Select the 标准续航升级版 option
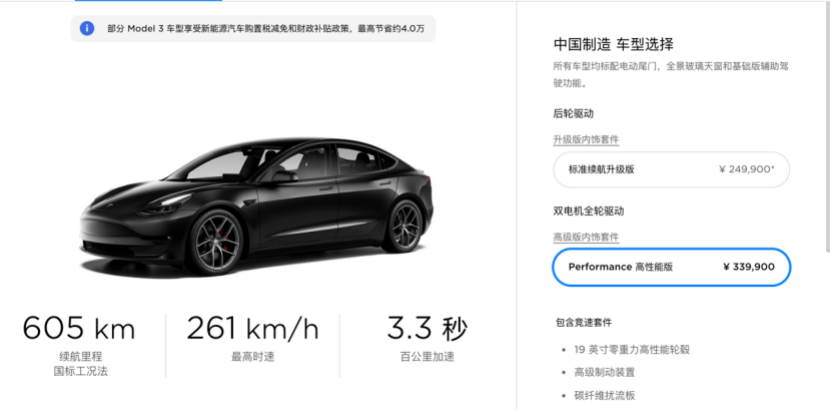 pos(671,170)
